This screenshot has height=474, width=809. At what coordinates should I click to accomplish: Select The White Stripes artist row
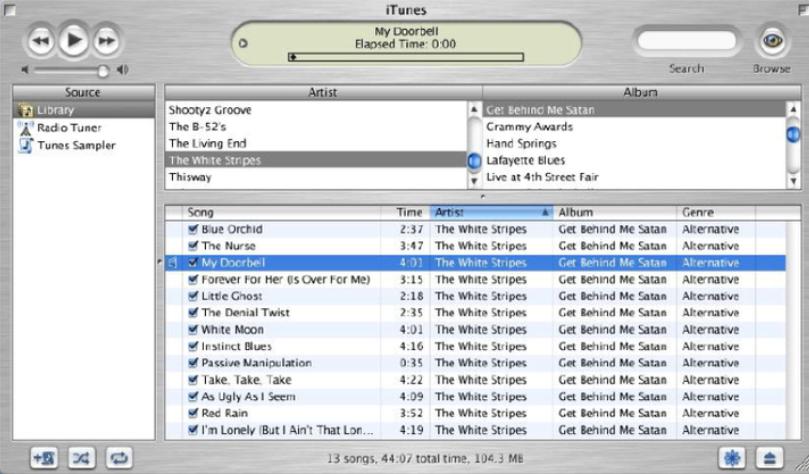(x=316, y=160)
